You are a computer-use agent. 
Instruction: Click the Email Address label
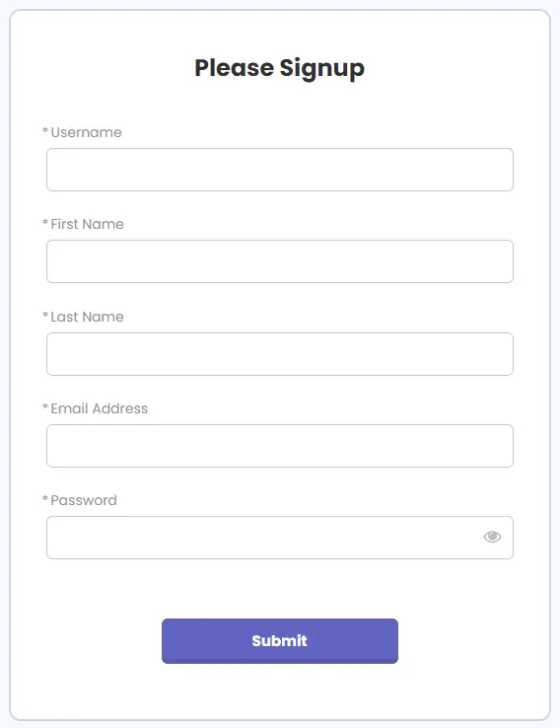pyautogui.click(x=100, y=408)
